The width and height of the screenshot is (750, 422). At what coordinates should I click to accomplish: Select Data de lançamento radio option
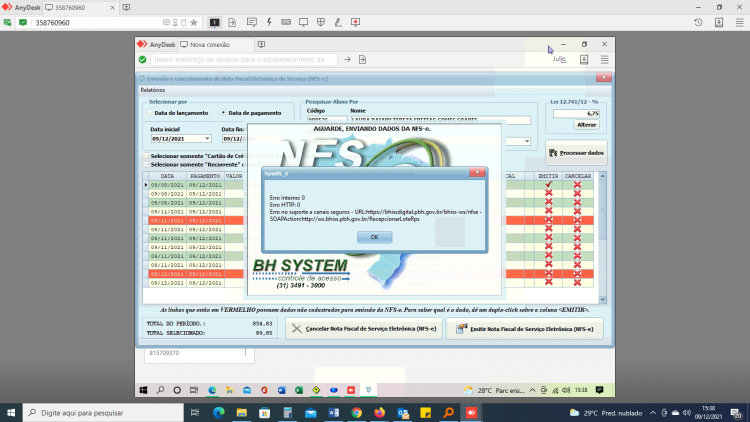coord(150,113)
